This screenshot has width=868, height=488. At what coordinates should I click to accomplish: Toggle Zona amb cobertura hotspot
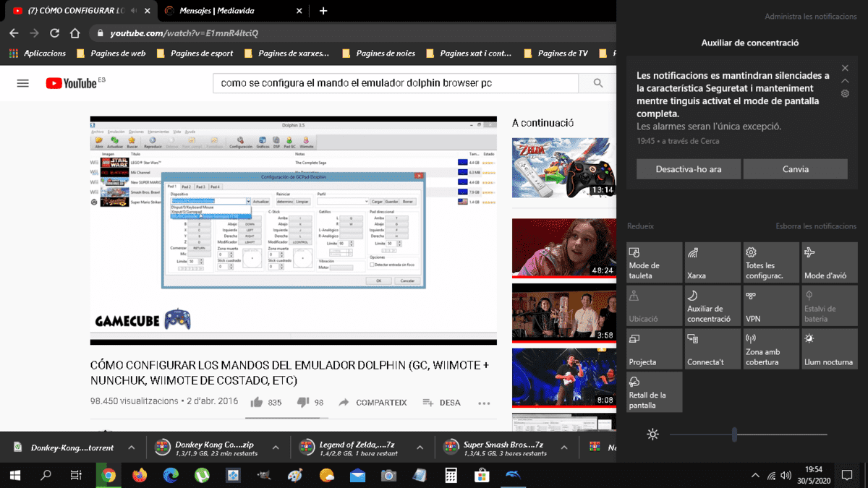[771, 349]
